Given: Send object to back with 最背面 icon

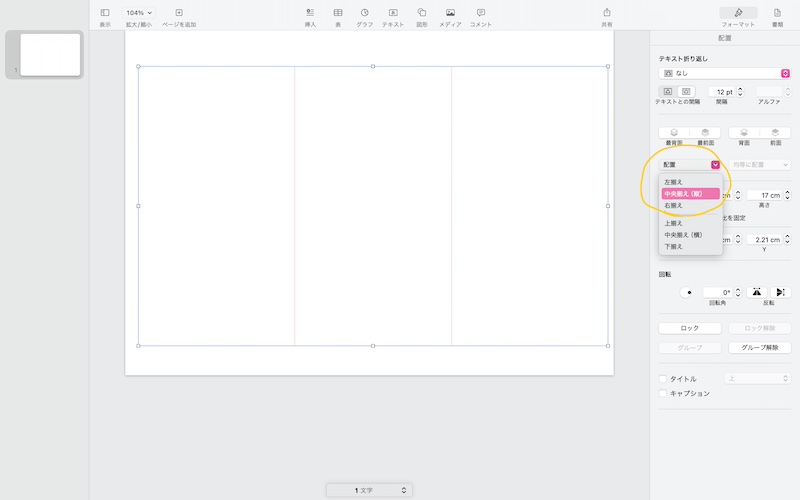Looking at the screenshot, I should [x=674, y=132].
